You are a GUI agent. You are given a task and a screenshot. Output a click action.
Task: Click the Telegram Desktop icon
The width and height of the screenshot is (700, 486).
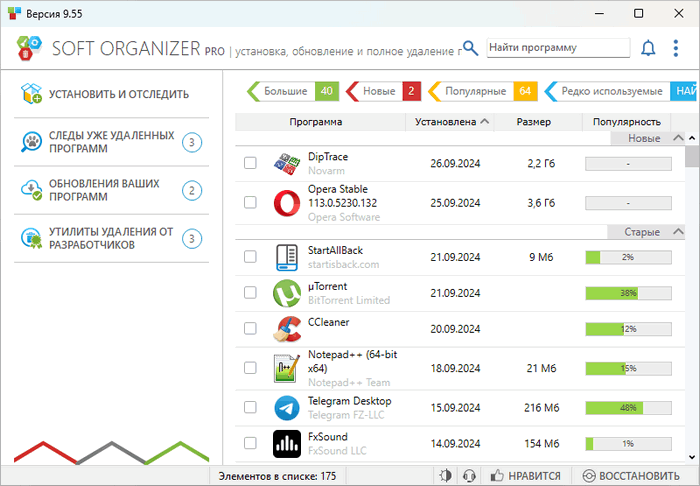click(x=287, y=408)
